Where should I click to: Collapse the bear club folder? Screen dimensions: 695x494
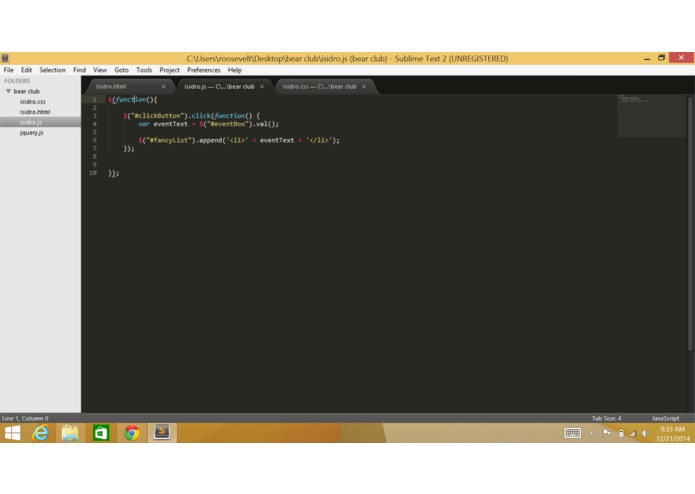coord(8,91)
